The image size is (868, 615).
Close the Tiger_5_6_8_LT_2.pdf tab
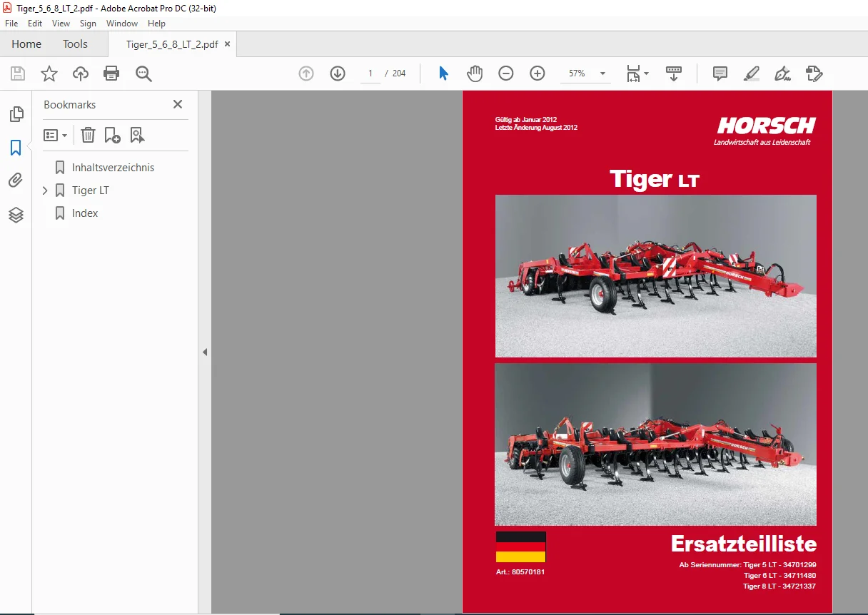(227, 44)
